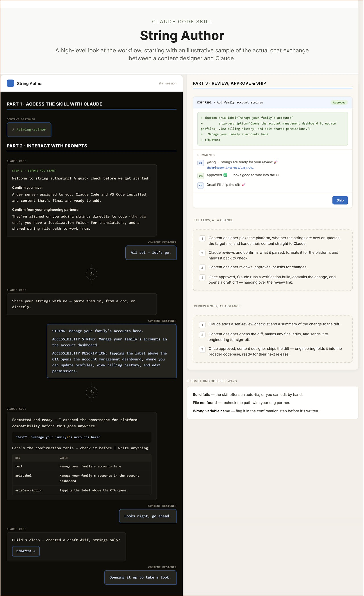364x596 pixels.
Task: Click the green diff code block
Action: [272, 129]
